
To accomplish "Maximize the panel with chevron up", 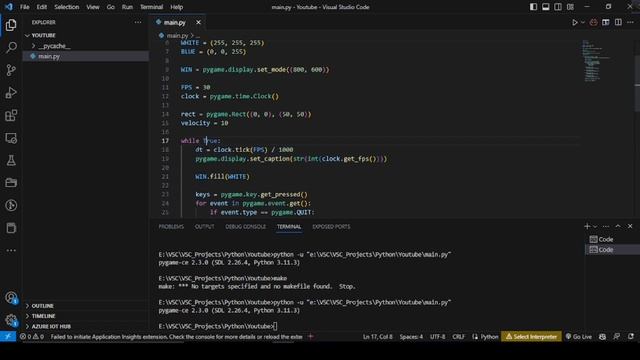I will point(618,226).
